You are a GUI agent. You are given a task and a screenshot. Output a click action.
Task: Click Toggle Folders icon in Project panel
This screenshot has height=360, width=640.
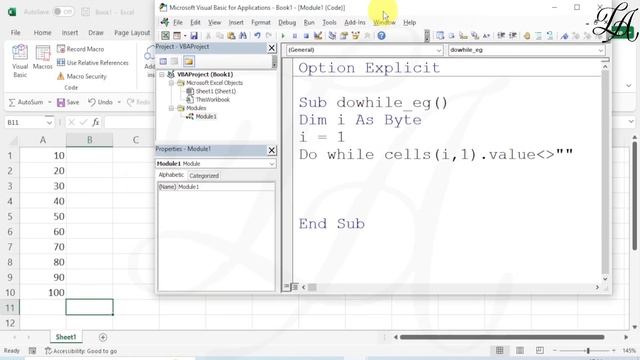[x=189, y=62]
